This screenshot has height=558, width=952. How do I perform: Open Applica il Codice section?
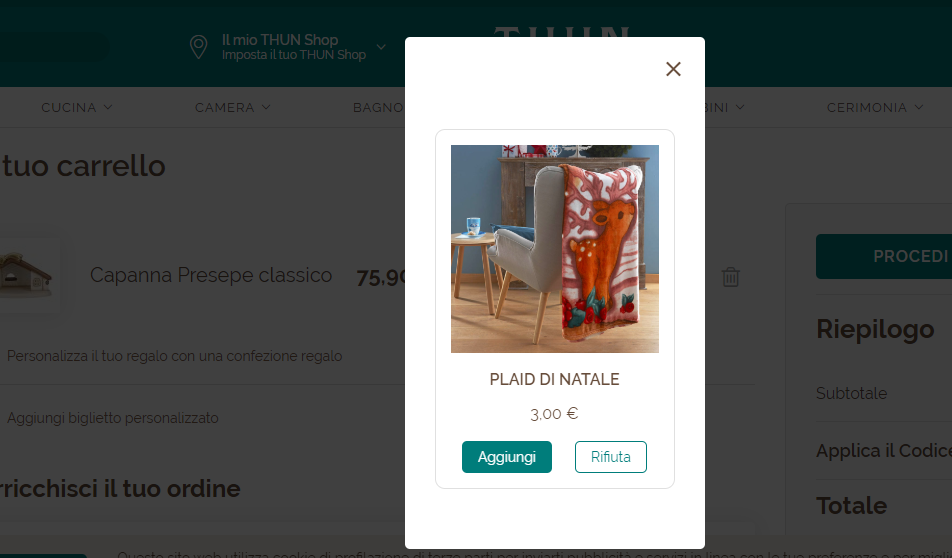click(883, 451)
